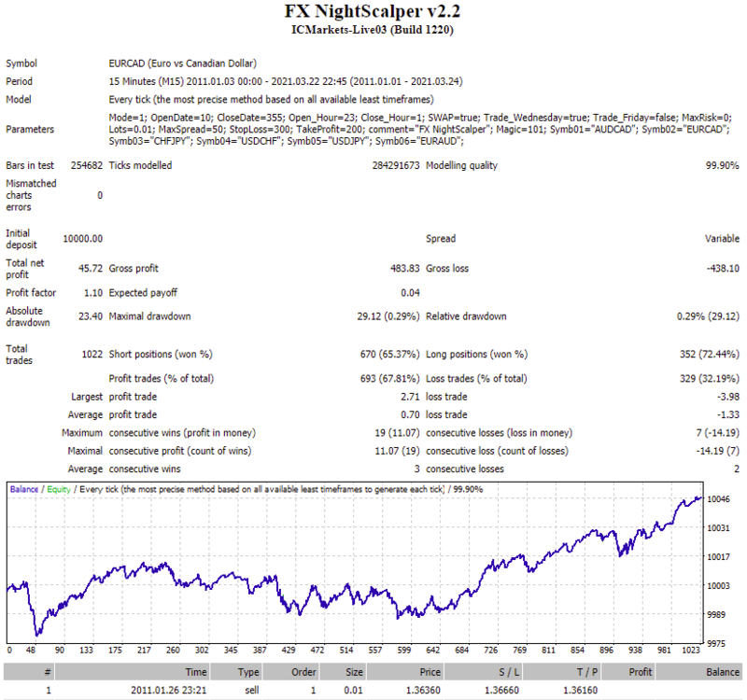Viewport: 747px width, 700px height.
Task: Click the Total trades label
Action: pyautogui.click(x=19, y=355)
